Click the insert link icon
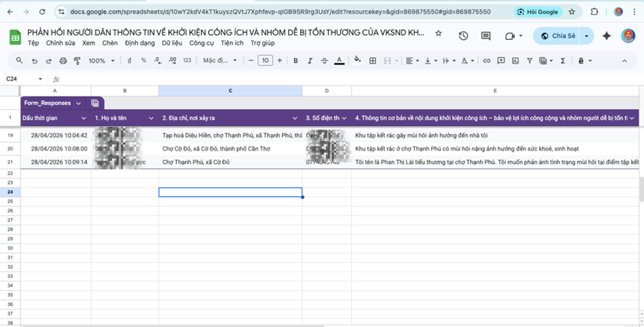This screenshot has width=644, height=327. click(487, 60)
